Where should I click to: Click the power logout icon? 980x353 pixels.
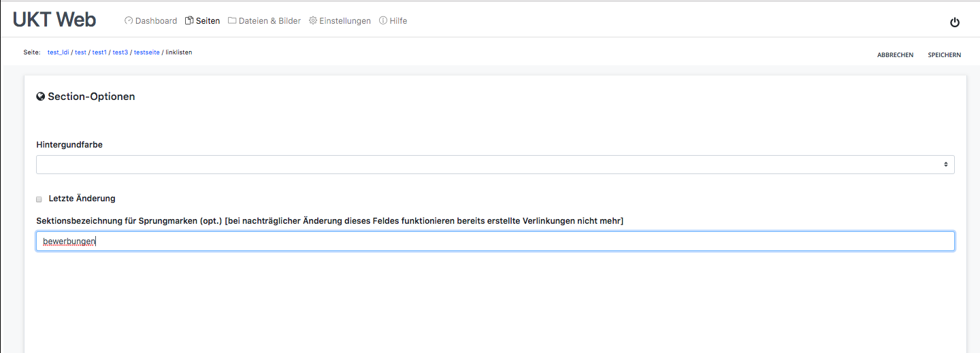point(954,22)
